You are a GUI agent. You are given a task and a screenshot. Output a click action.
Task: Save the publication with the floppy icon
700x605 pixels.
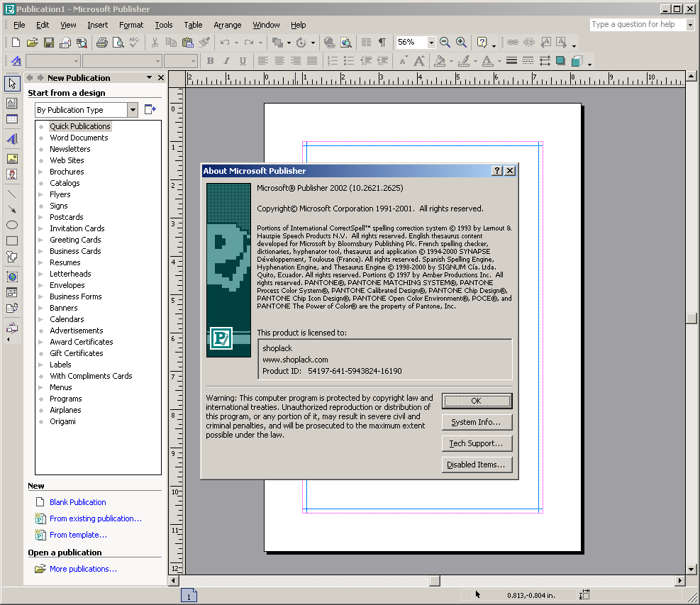click(x=49, y=43)
